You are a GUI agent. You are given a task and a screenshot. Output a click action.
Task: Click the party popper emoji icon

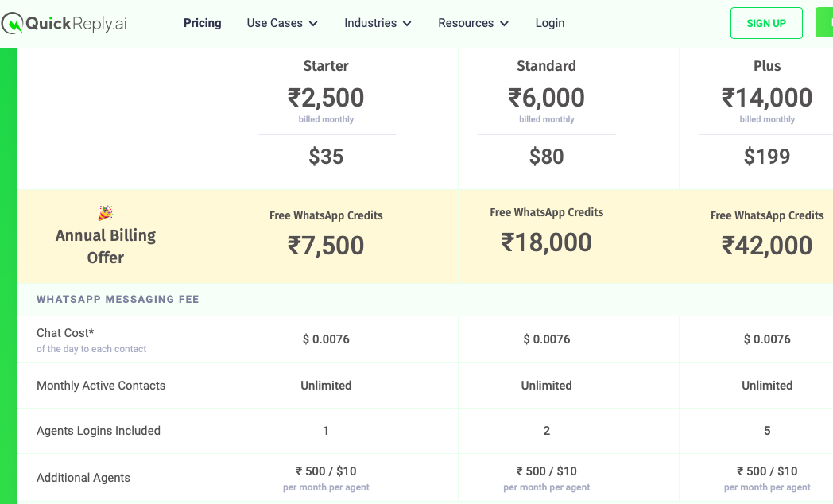[105, 213]
